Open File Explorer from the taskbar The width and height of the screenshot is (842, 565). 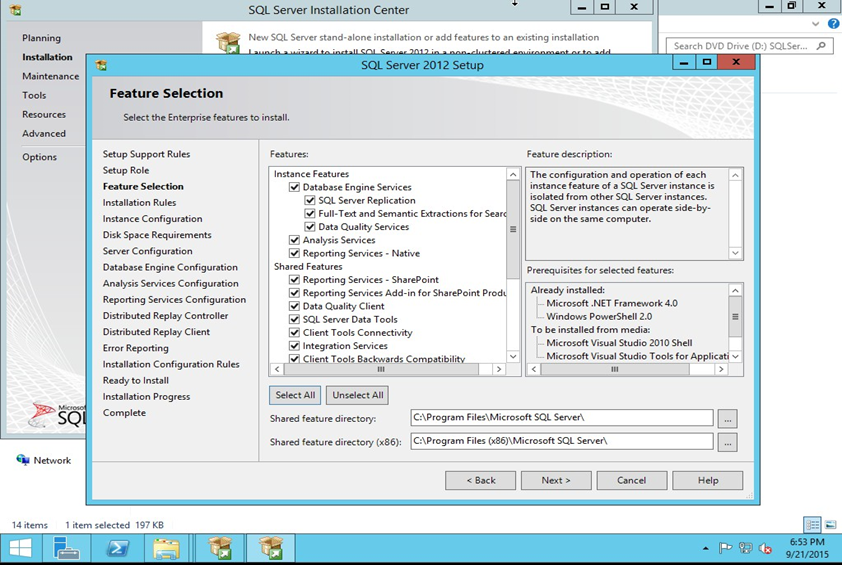166,548
